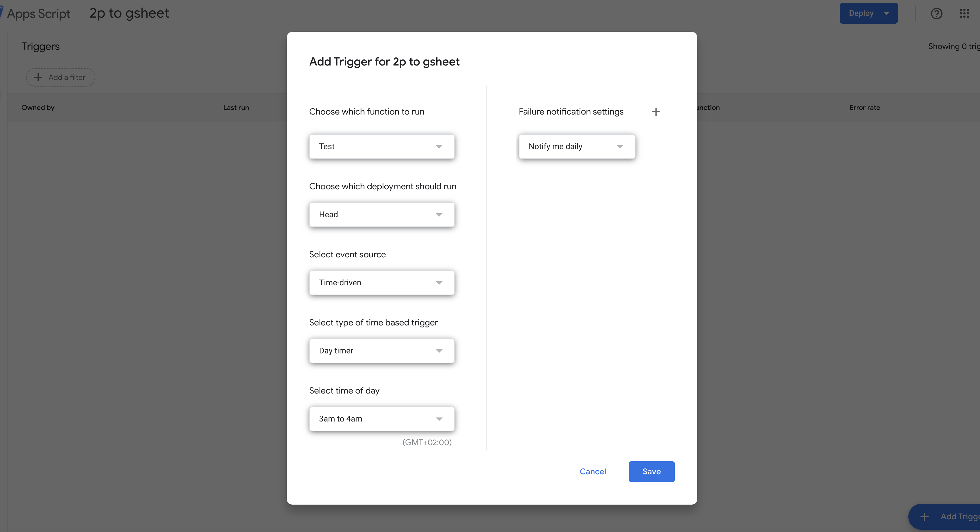Save the new trigger

click(x=651, y=472)
